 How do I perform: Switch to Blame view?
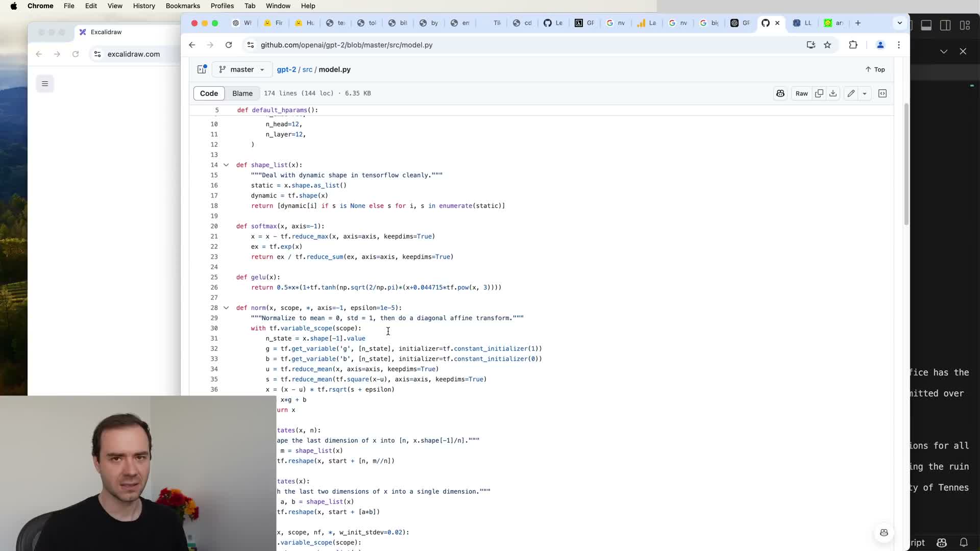pyautogui.click(x=242, y=93)
